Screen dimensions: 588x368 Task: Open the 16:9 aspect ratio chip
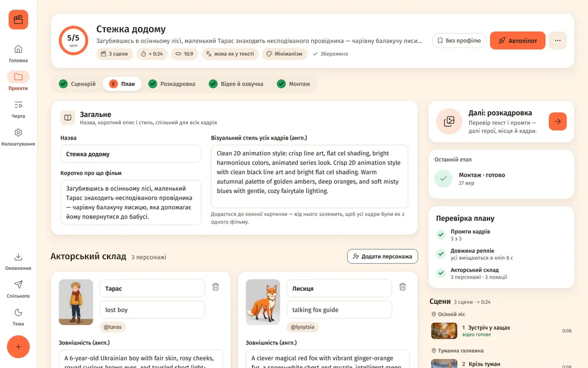tap(185, 53)
